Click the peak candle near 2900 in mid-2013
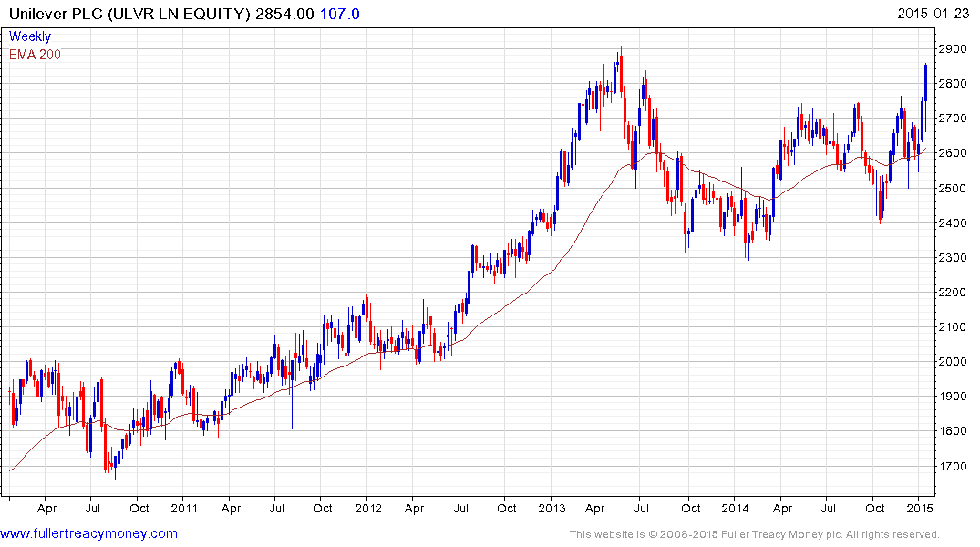 [x=621, y=70]
